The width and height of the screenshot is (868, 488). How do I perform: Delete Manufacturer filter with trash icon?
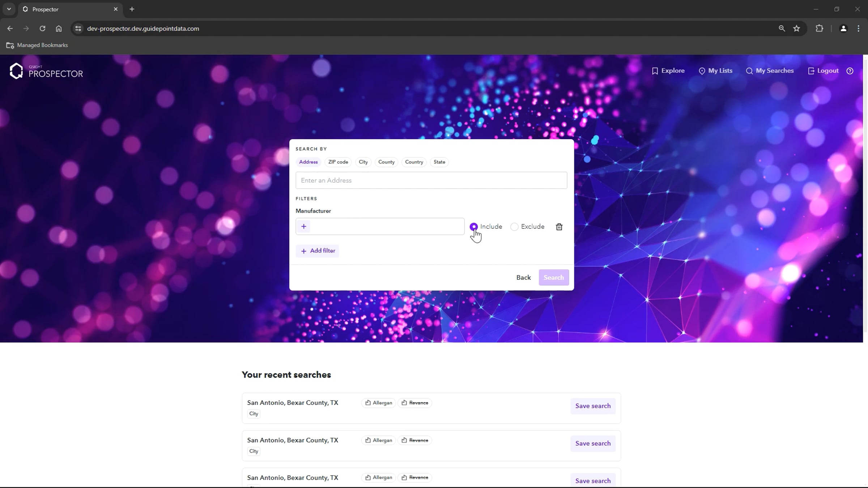click(x=559, y=227)
